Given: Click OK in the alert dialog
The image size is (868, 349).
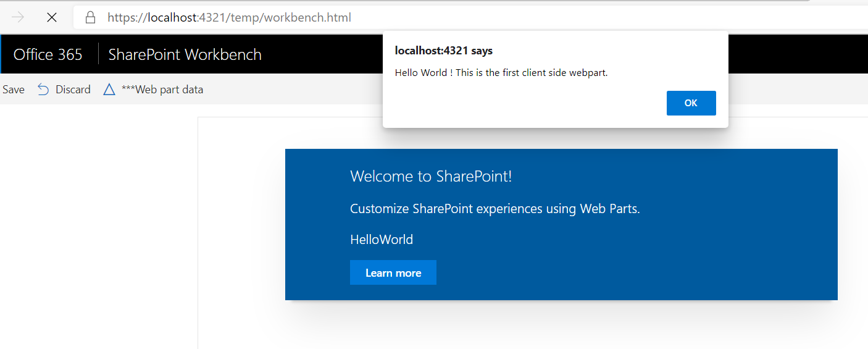Looking at the screenshot, I should coord(691,103).
